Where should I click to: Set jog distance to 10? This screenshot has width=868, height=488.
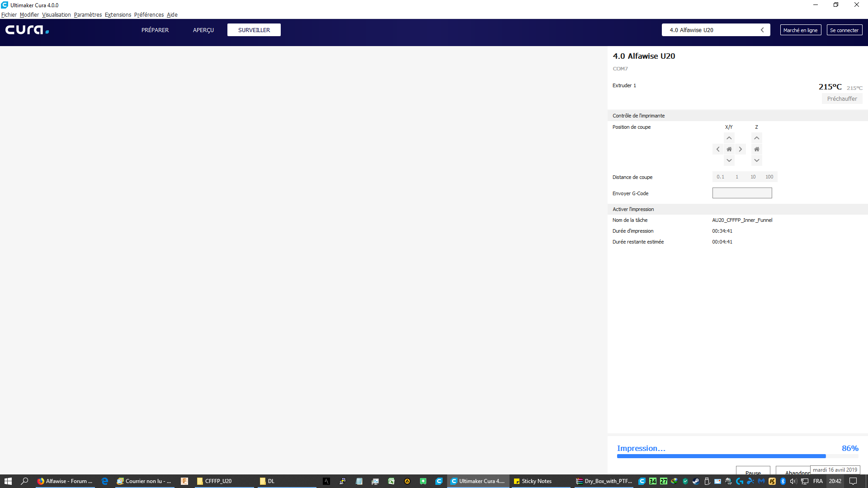pos(753,177)
